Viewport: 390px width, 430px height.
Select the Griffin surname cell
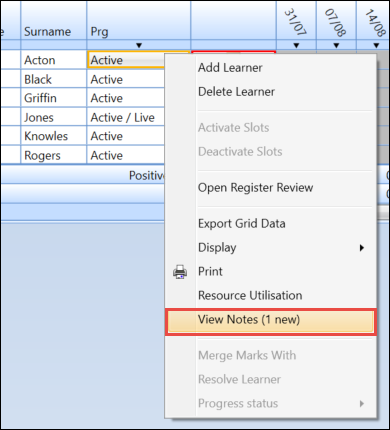[54, 98]
